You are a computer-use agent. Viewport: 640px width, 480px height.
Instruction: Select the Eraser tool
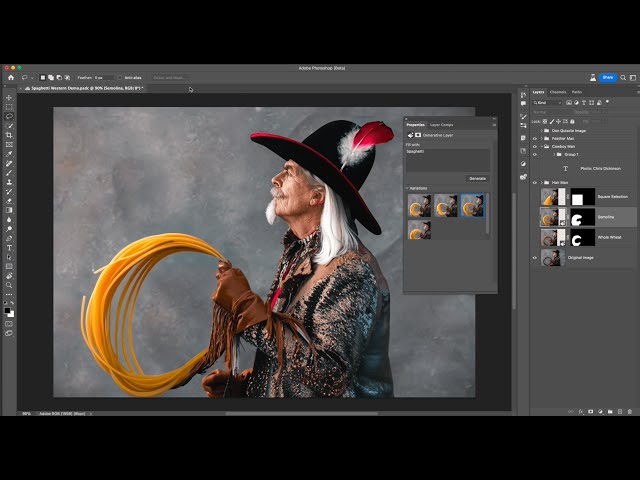coord(9,201)
